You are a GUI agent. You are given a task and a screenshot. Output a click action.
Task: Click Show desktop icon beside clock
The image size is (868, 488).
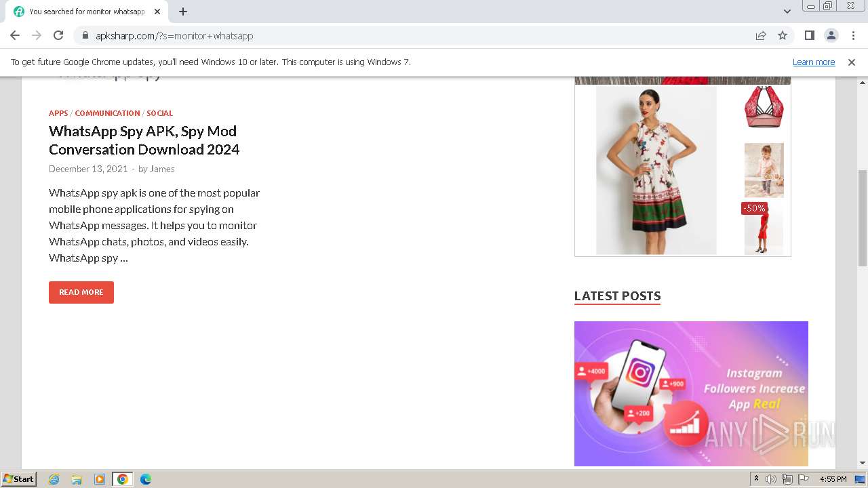[861, 479]
